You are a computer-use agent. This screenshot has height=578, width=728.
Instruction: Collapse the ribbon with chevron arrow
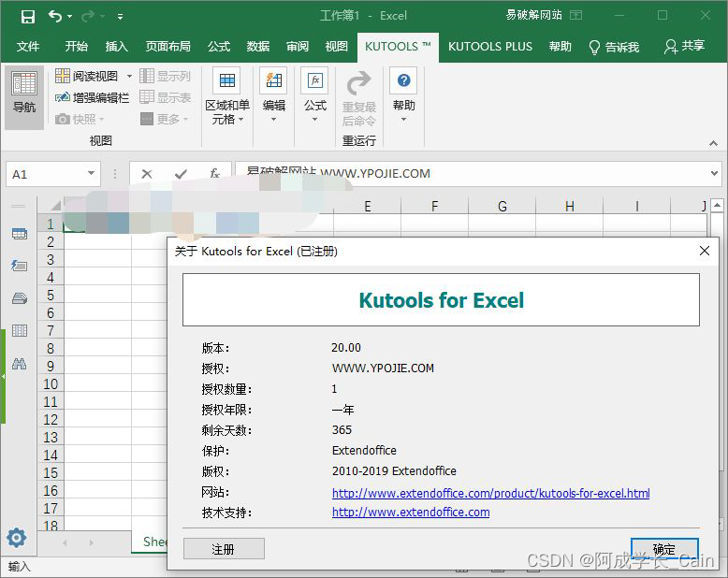[713, 143]
